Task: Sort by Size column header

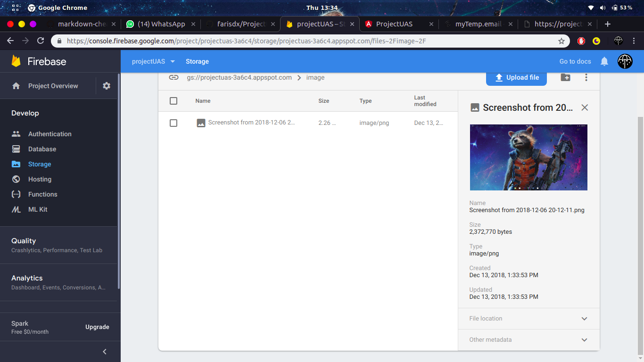Action: click(324, 101)
